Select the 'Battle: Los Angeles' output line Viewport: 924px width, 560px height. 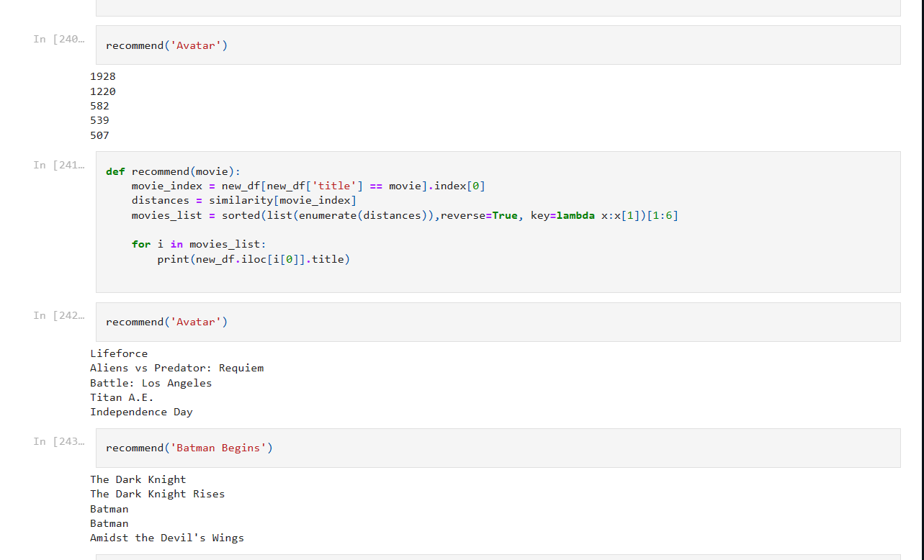point(148,383)
